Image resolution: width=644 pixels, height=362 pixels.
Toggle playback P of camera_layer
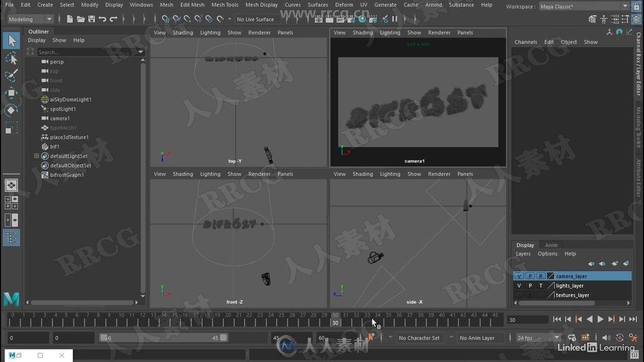click(530, 276)
